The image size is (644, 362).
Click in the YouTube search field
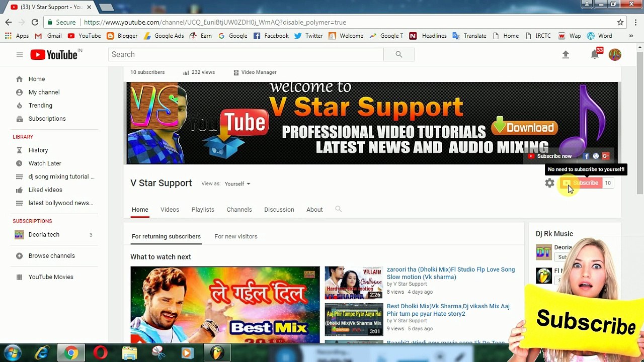click(246, 54)
